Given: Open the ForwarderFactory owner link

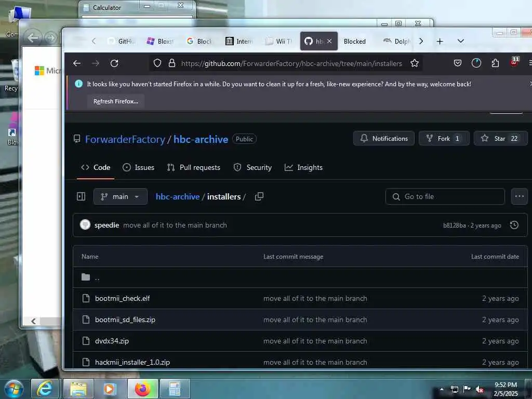Looking at the screenshot, I should pos(125,139).
